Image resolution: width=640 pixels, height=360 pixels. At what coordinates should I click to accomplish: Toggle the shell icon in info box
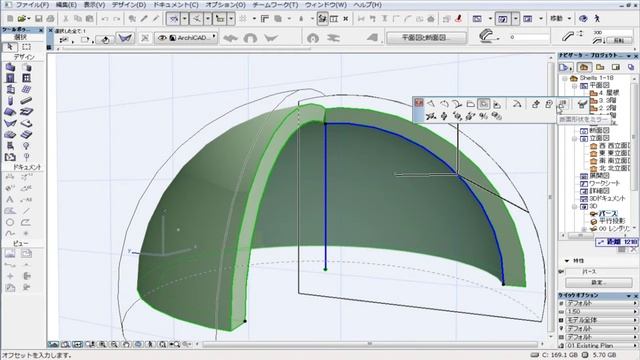pos(125,38)
